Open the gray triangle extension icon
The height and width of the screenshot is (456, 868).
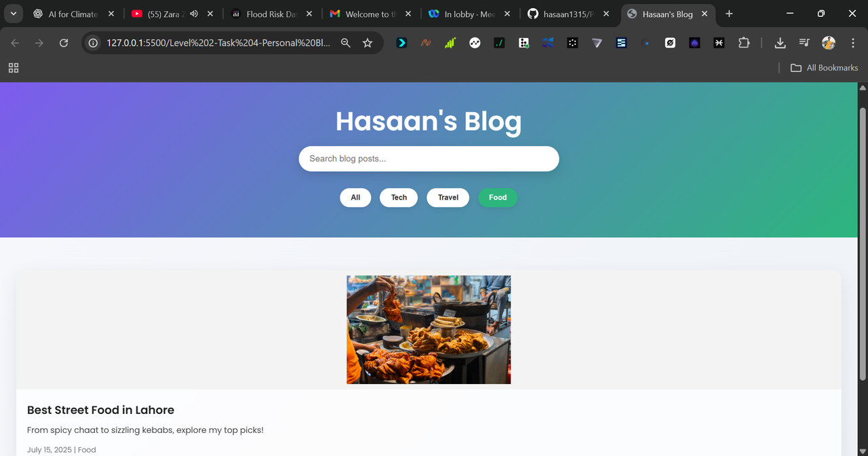[597, 43]
